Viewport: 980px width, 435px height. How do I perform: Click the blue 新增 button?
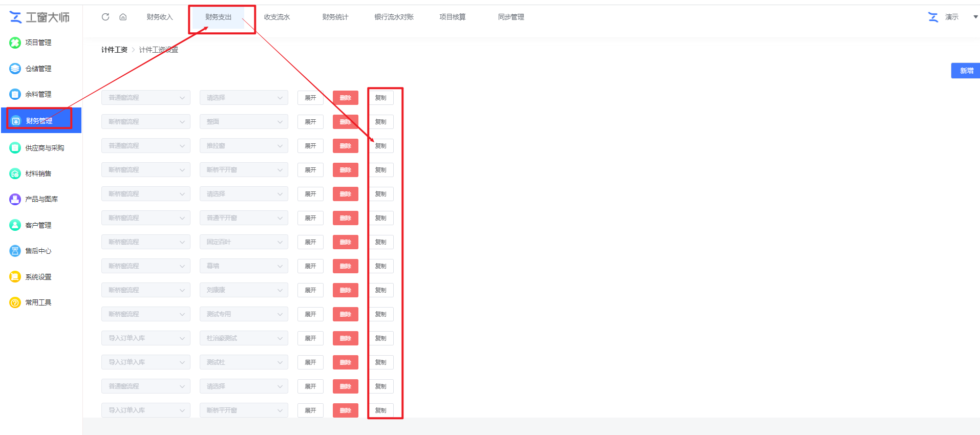(966, 71)
